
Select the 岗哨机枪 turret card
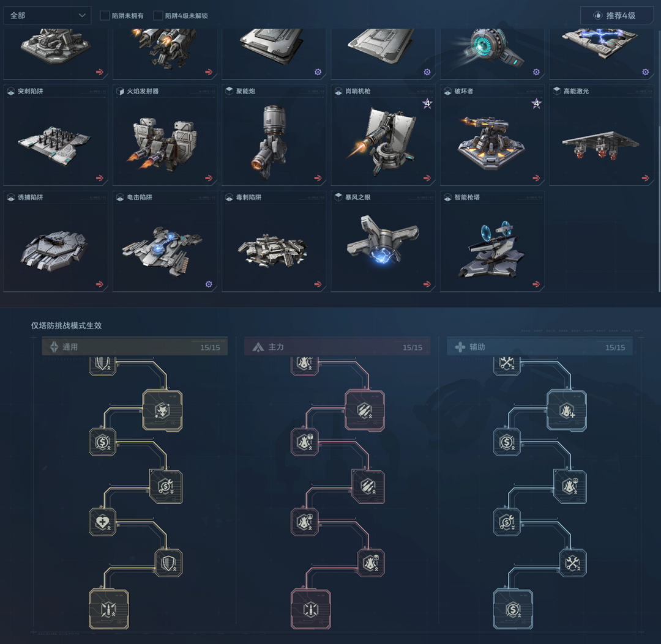point(383,135)
